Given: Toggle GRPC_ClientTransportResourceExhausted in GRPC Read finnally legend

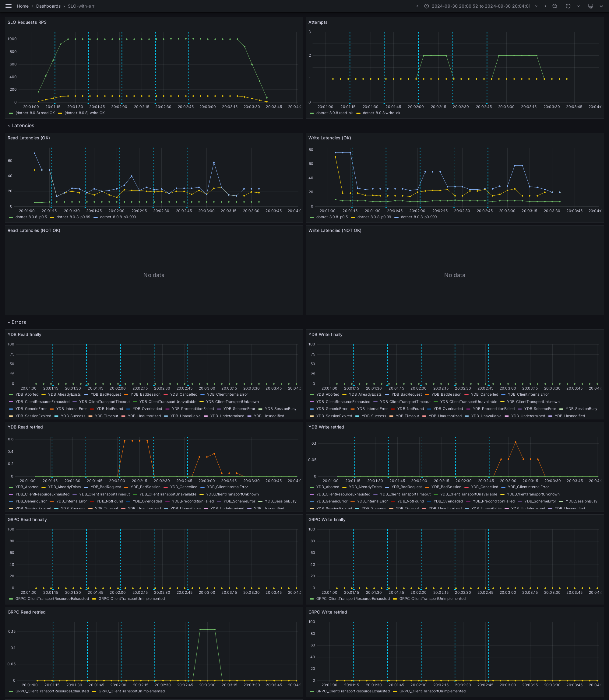Looking at the screenshot, I should click(x=52, y=599).
